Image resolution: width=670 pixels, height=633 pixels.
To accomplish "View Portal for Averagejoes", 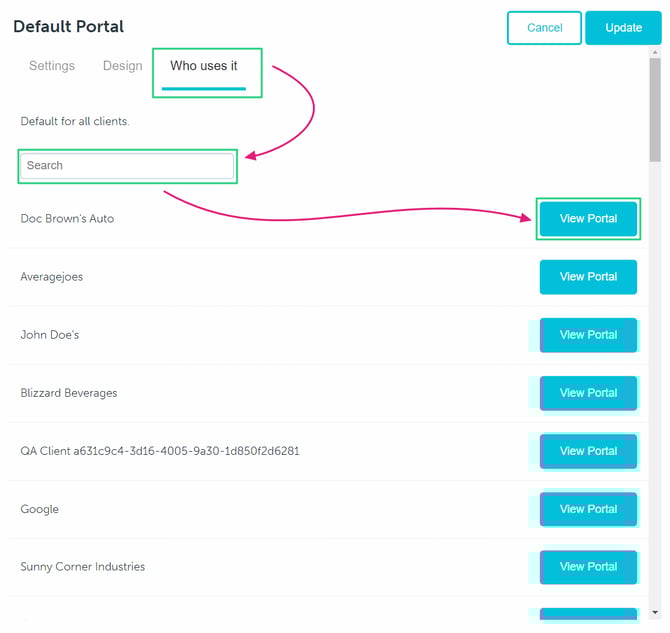I will (588, 277).
